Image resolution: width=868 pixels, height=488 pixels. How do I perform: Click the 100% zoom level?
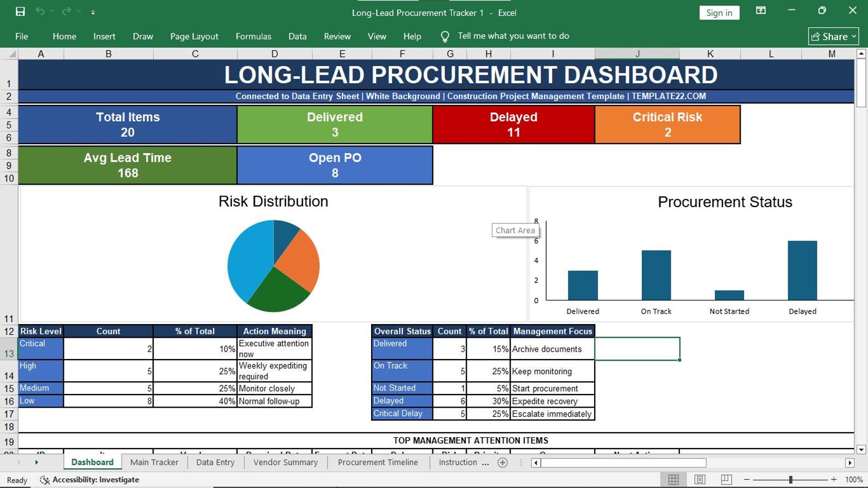[854, 480]
